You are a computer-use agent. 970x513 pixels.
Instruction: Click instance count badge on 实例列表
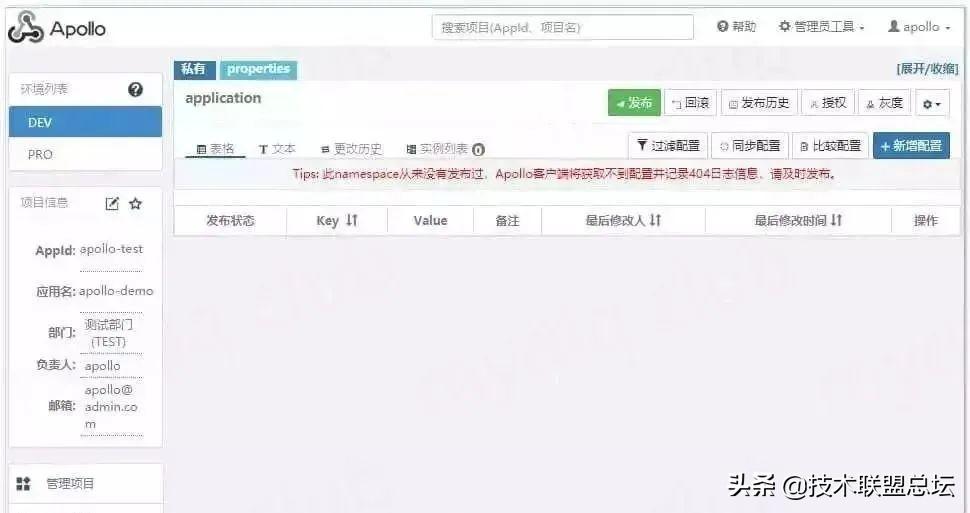478,150
